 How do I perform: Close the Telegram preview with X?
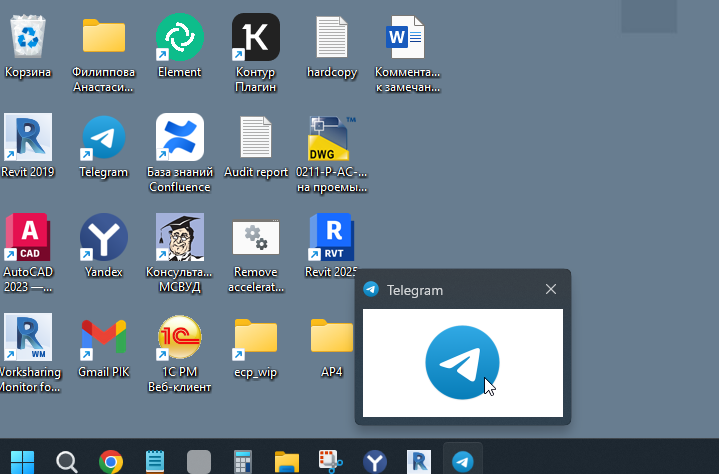click(x=551, y=289)
